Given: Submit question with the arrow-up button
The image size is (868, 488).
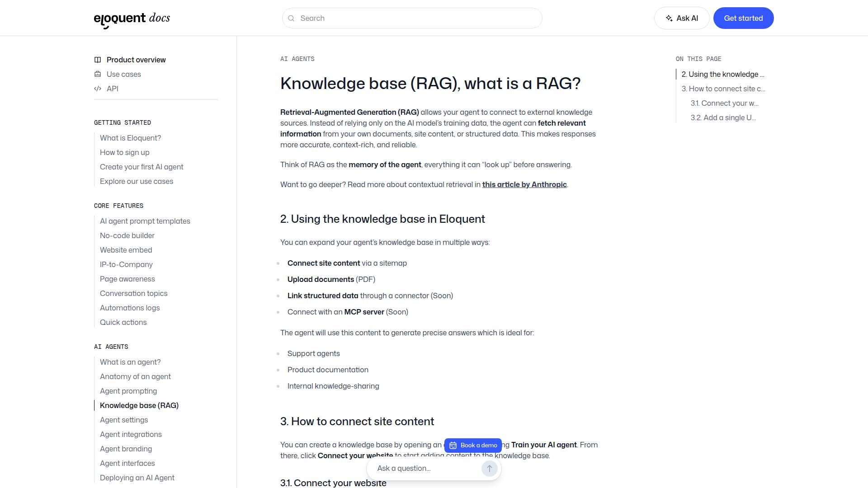Looking at the screenshot, I should 489,469.
